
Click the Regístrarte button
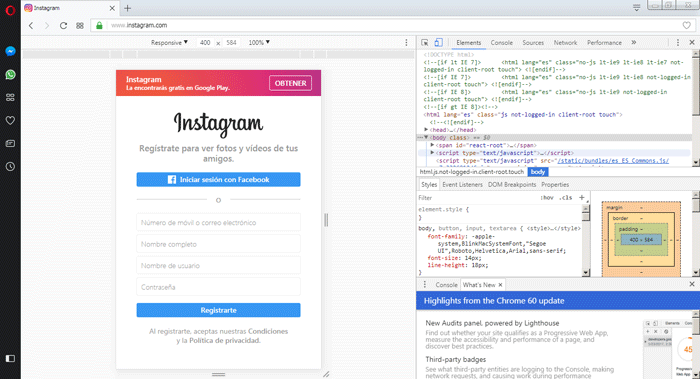(218, 310)
